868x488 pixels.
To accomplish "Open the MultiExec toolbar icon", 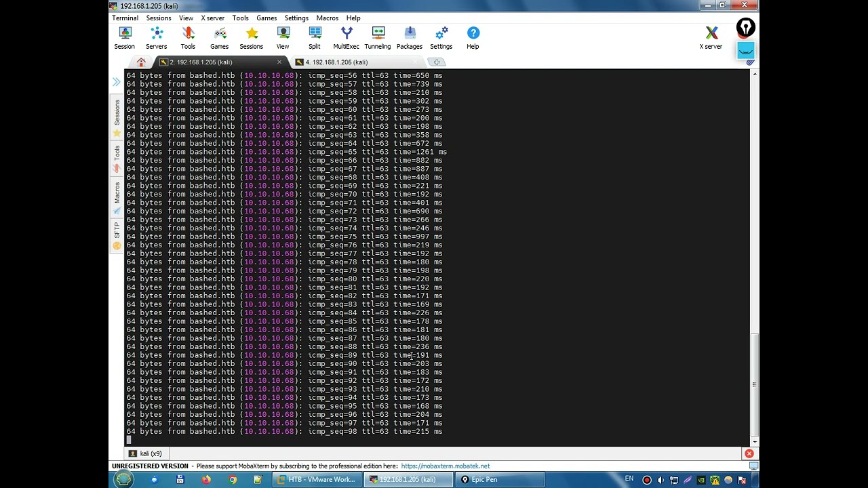I will point(347,38).
